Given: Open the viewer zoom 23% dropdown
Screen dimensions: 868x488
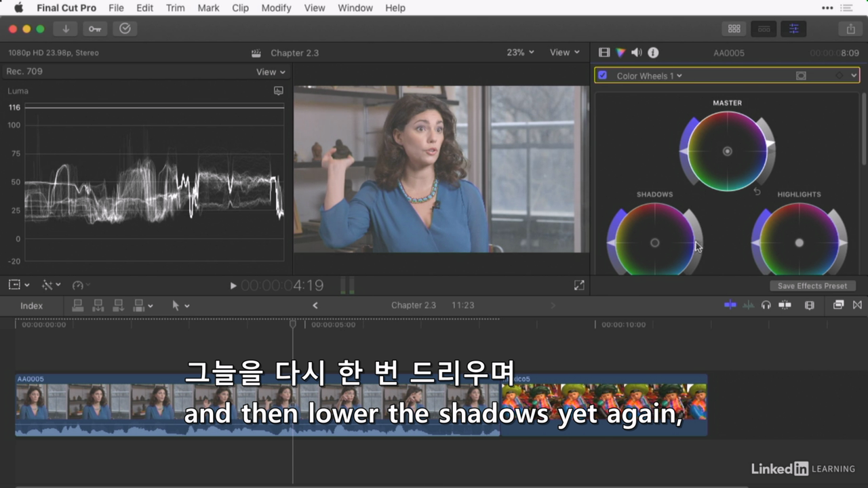Looking at the screenshot, I should click(520, 52).
